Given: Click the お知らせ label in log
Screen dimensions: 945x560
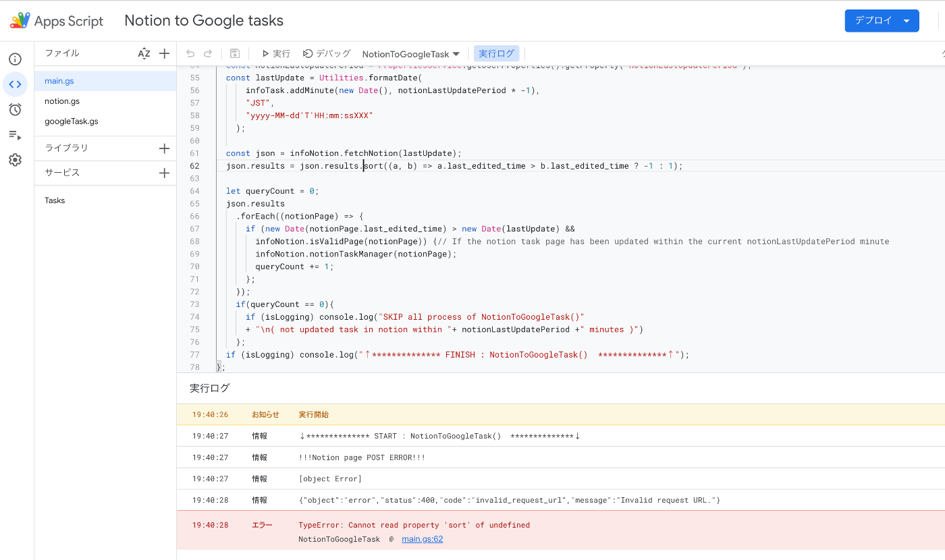Looking at the screenshot, I should [265, 414].
